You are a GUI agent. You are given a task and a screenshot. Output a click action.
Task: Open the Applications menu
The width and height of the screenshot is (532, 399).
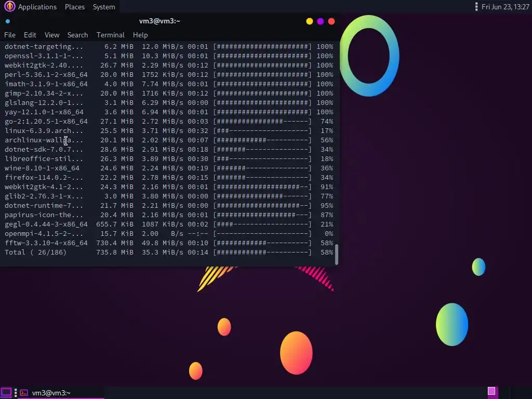pyautogui.click(x=37, y=7)
